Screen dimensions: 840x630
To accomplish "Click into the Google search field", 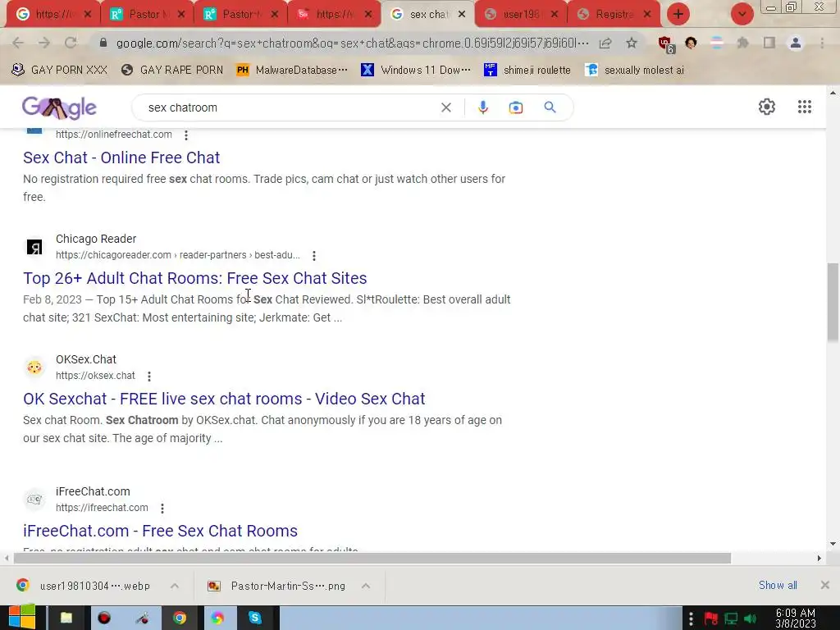I will tap(290, 107).
